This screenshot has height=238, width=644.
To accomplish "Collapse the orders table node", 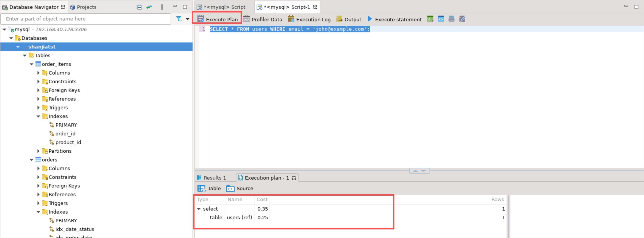I will point(31,160).
